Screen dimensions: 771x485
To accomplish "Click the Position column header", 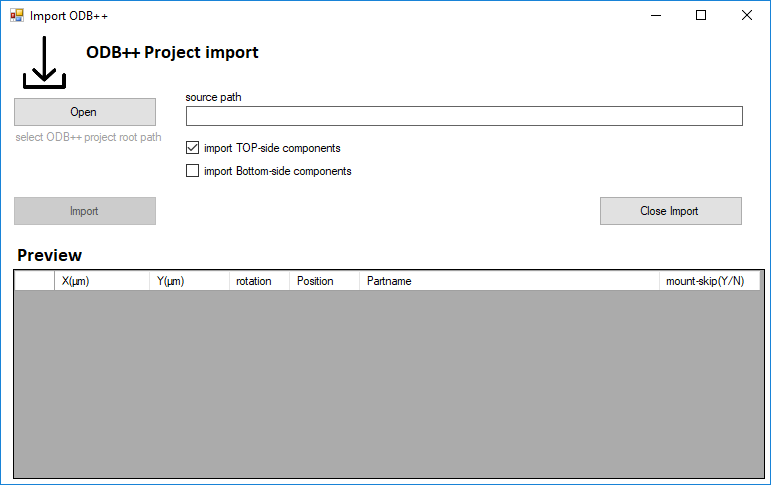I will point(325,281).
